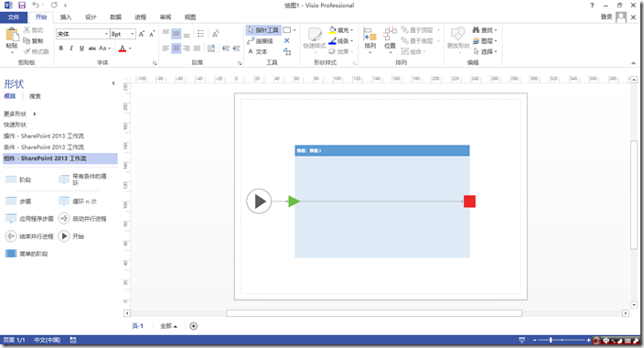The width and height of the screenshot is (644, 348).
Task: Click the 简单的阶段 shape in stencil
Action: pos(27,254)
